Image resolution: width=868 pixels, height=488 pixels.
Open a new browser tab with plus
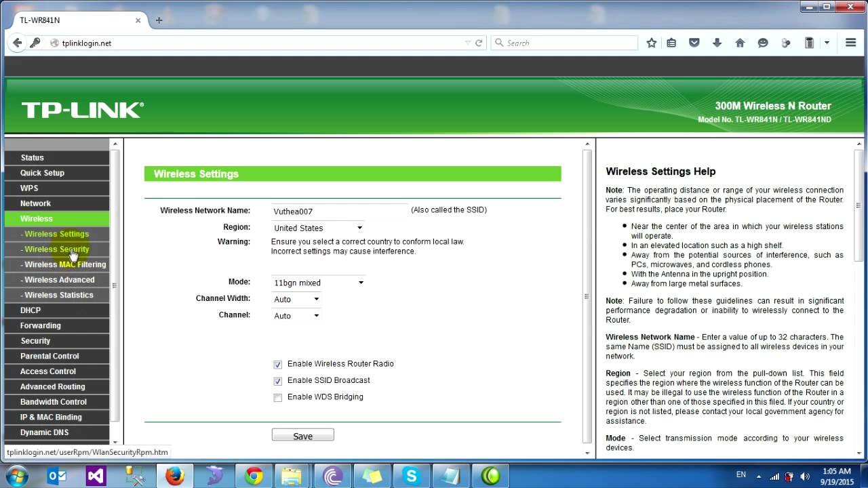pos(159,20)
